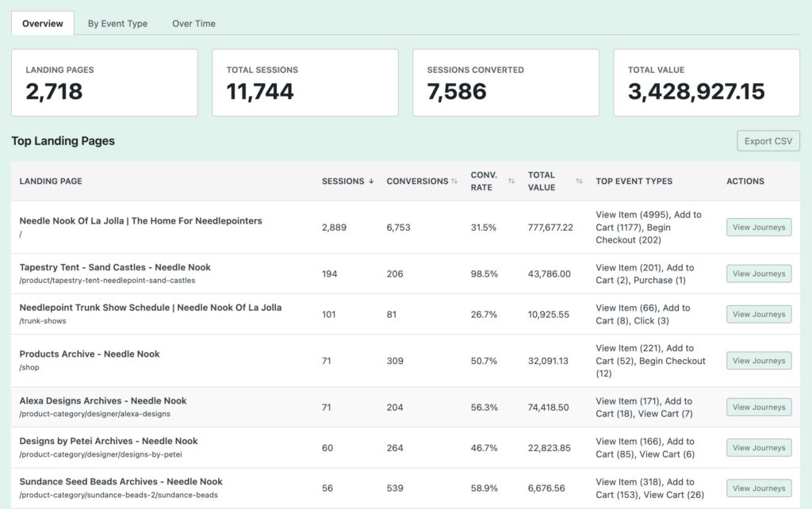Click the Conv. Rate sort arrows icon
The height and width of the screenshot is (509, 812).
click(511, 182)
